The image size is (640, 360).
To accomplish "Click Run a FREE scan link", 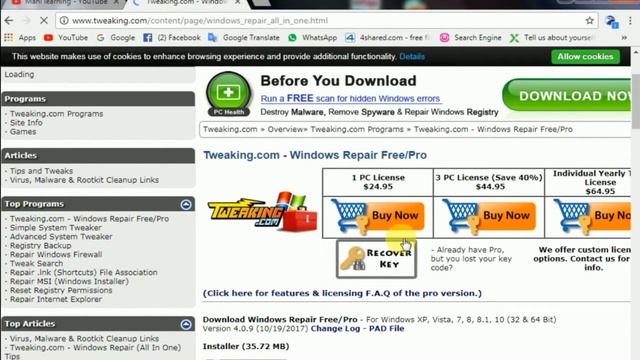I will (x=350, y=98).
